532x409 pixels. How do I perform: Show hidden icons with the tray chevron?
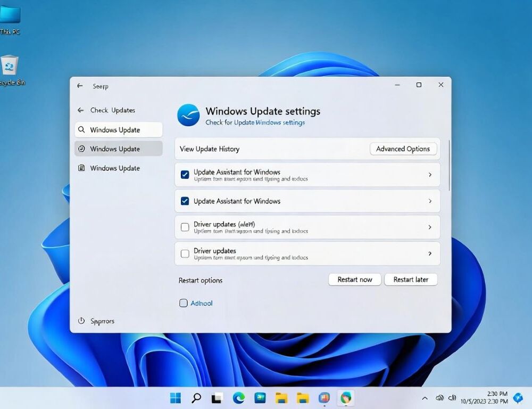coord(424,398)
